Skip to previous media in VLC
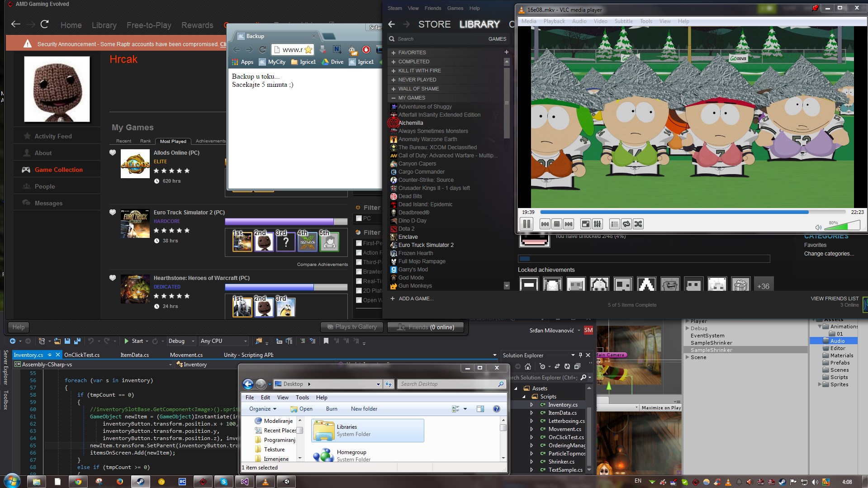Image resolution: width=868 pixels, height=488 pixels. click(545, 224)
